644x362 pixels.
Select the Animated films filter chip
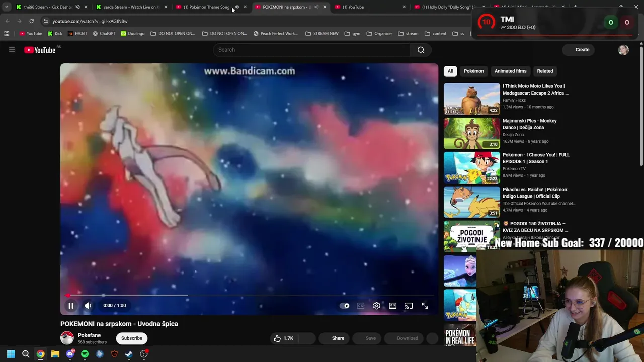(510, 71)
